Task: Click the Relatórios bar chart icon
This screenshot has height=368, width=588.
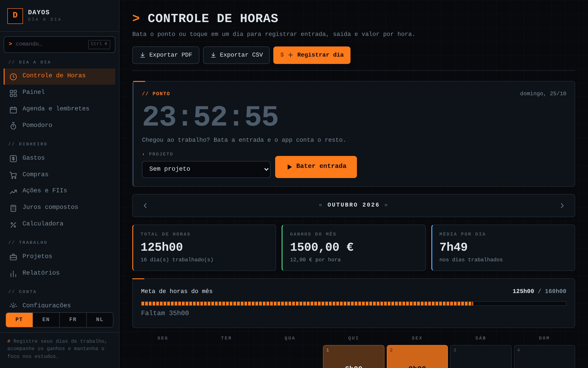Action: click(13, 274)
